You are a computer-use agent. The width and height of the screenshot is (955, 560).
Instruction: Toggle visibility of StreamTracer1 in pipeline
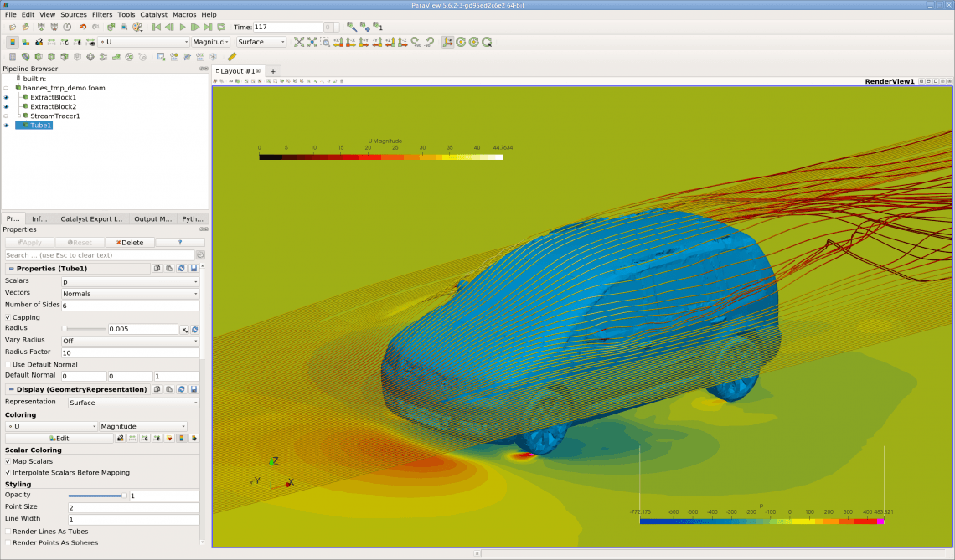[x=4, y=116]
